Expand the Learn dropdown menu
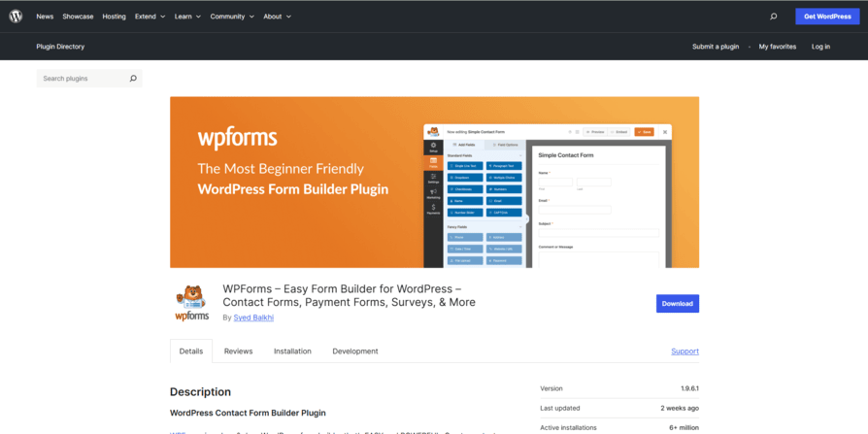The width and height of the screenshot is (868, 434). tap(187, 17)
